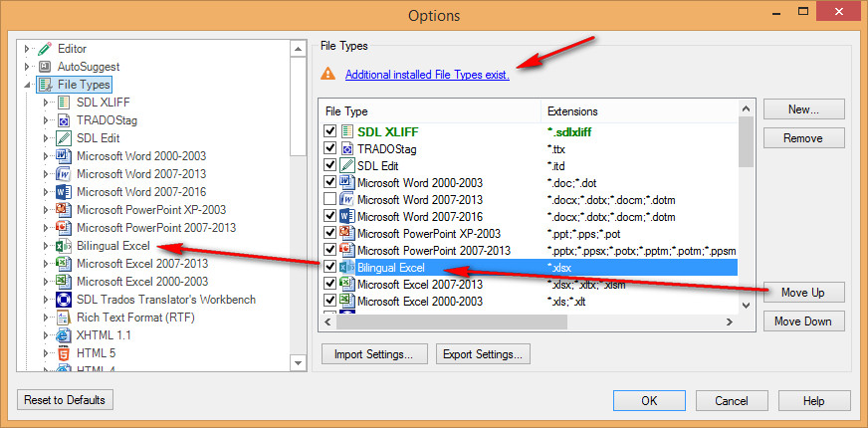This screenshot has height=428, width=868.
Task: Click Word 2000-2003 icon in tree
Action: [x=64, y=156]
